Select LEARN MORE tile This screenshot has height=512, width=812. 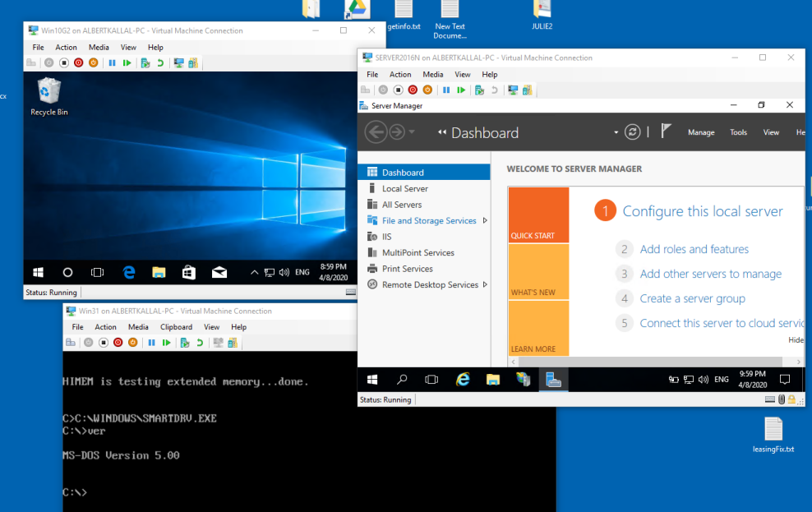tap(538, 328)
